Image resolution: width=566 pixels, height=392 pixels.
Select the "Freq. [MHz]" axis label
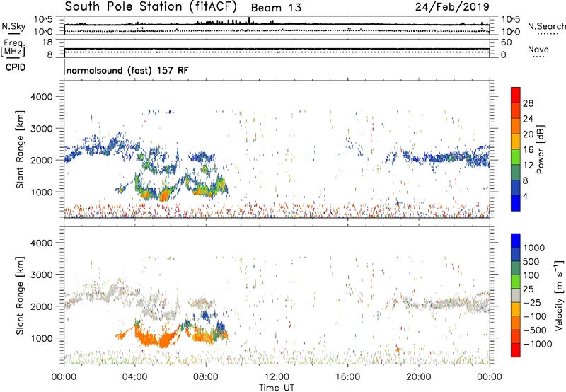click(x=13, y=48)
